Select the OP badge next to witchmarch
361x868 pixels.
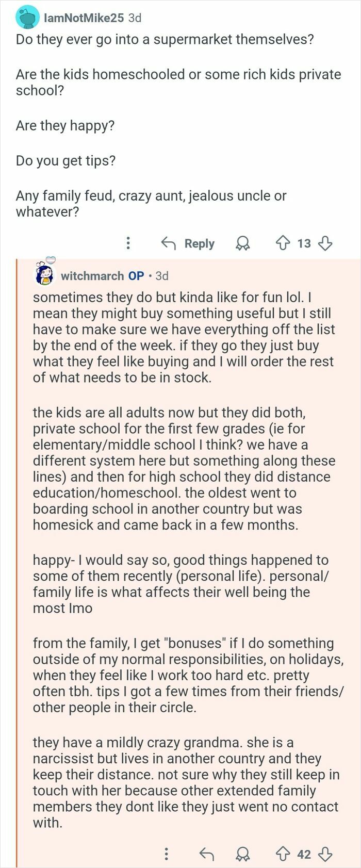coord(136,275)
